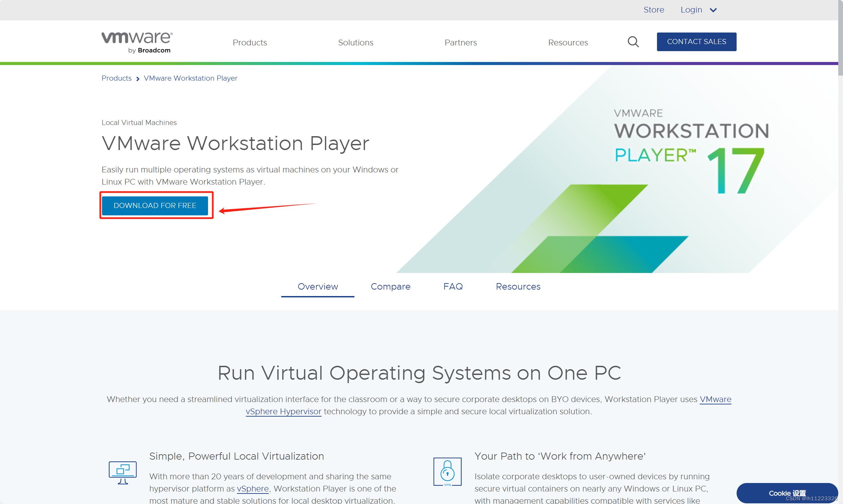
Task: Click the VMware by Broadcom logo
Action: tap(137, 42)
